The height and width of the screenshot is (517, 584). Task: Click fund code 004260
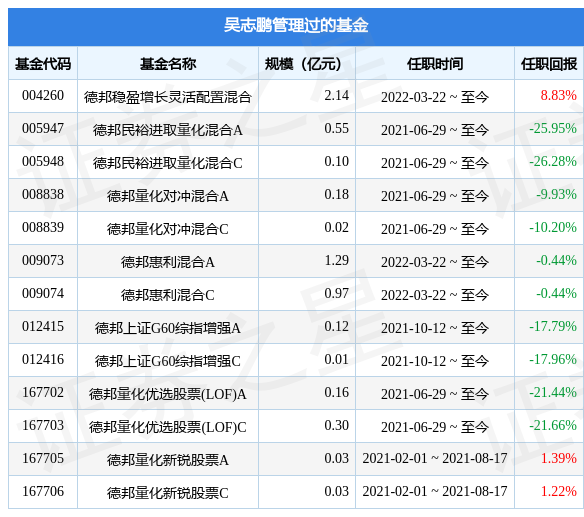43,96
